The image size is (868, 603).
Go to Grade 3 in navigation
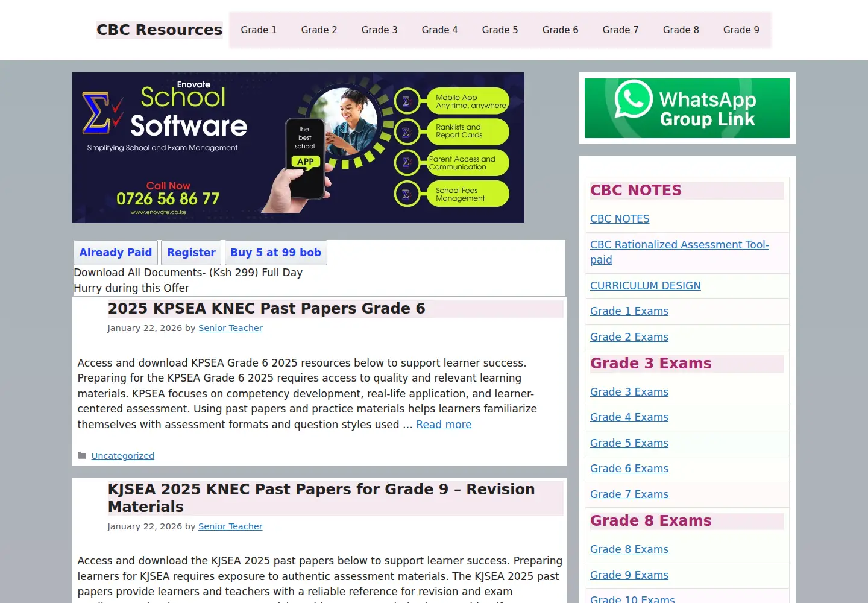[379, 30]
